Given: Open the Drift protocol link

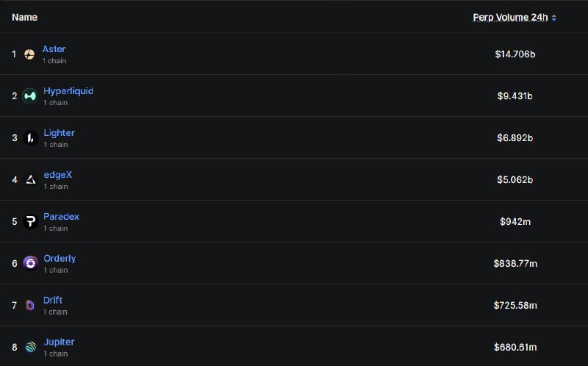Looking at the screenshot, I should click(52, 301).
